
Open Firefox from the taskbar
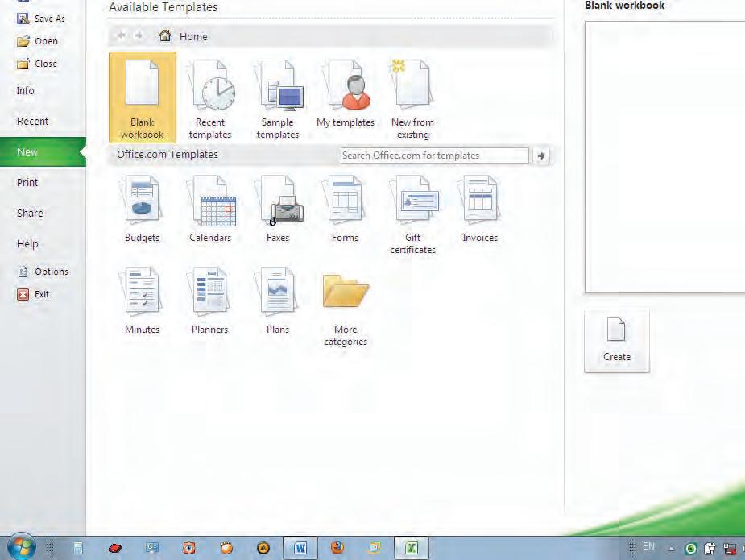337,549
